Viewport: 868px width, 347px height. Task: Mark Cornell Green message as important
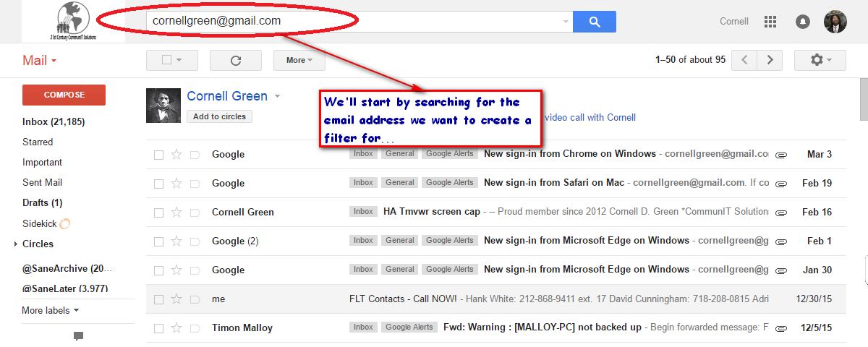(x=195, y=212)
